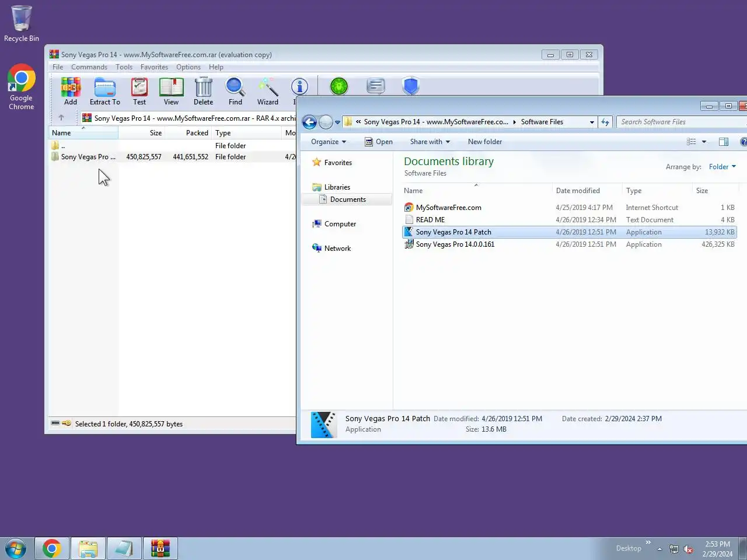The width and height of the screenshot is (747, 560).
Task: Open the Favorites menu in WinRAR
Action: pos(154,67)
